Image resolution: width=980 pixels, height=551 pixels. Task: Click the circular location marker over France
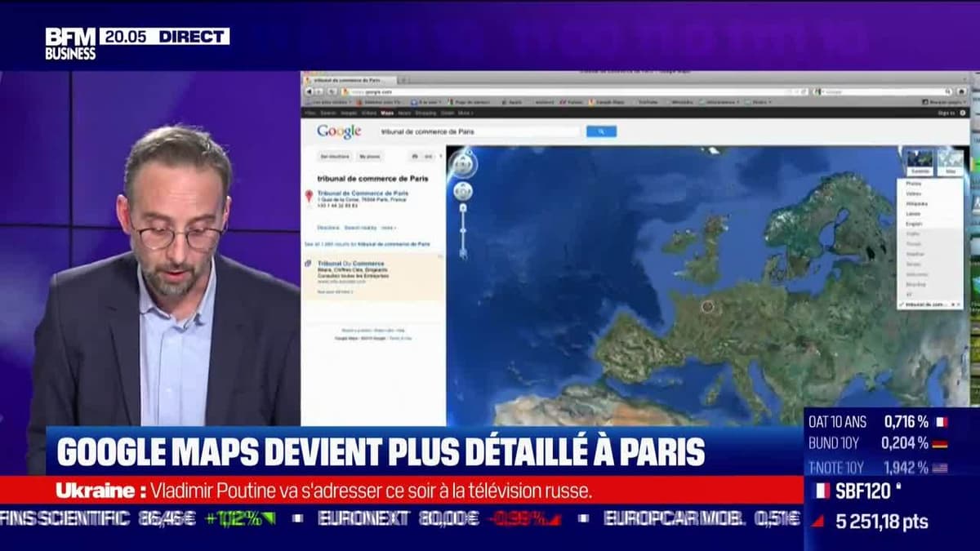tap(707, 307)
